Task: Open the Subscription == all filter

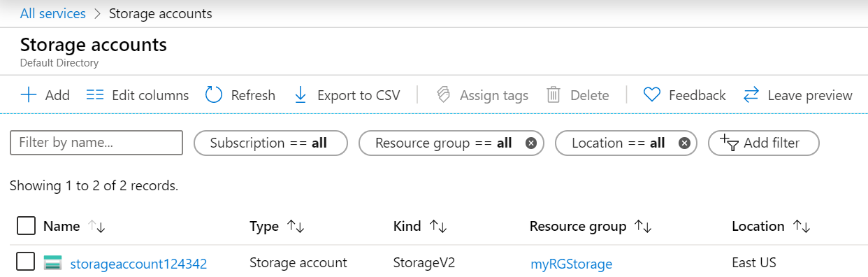Action: (x=270, y=143)
